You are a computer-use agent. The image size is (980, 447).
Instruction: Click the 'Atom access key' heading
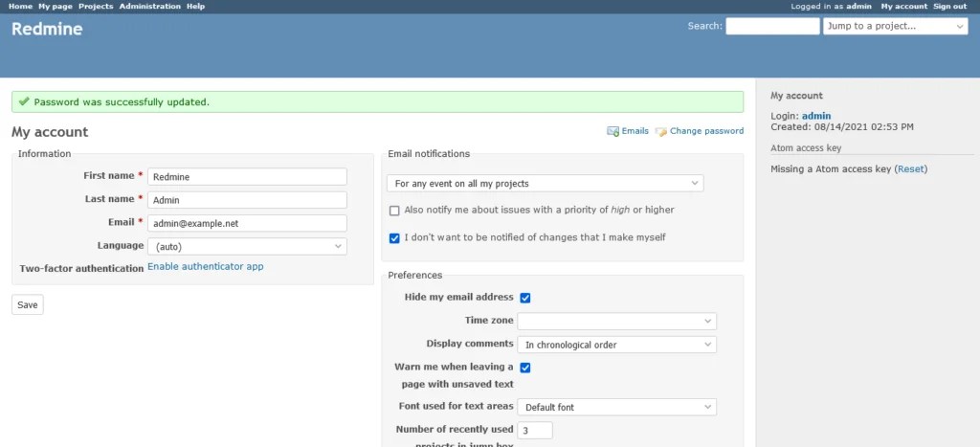[806, 148]
